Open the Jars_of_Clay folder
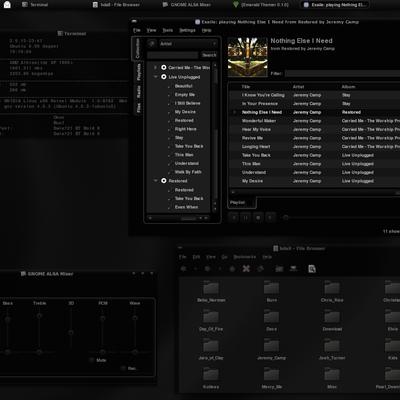 (x=211, y=349)
